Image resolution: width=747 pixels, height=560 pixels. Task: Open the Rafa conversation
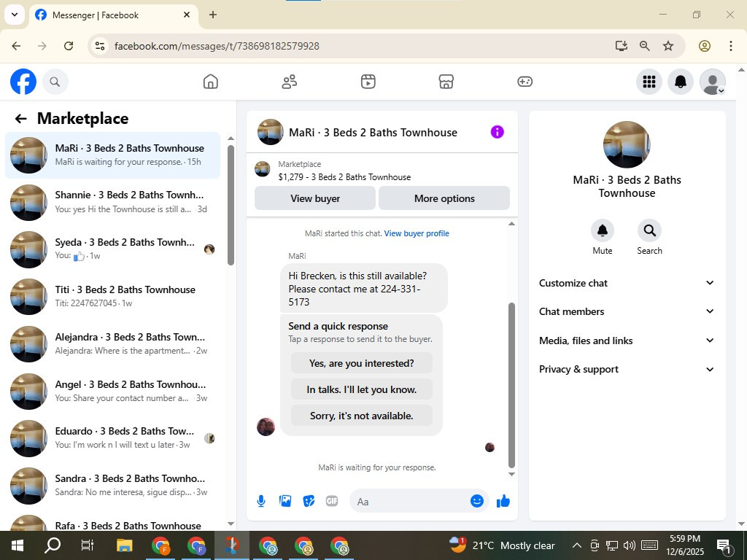[113, 522]
